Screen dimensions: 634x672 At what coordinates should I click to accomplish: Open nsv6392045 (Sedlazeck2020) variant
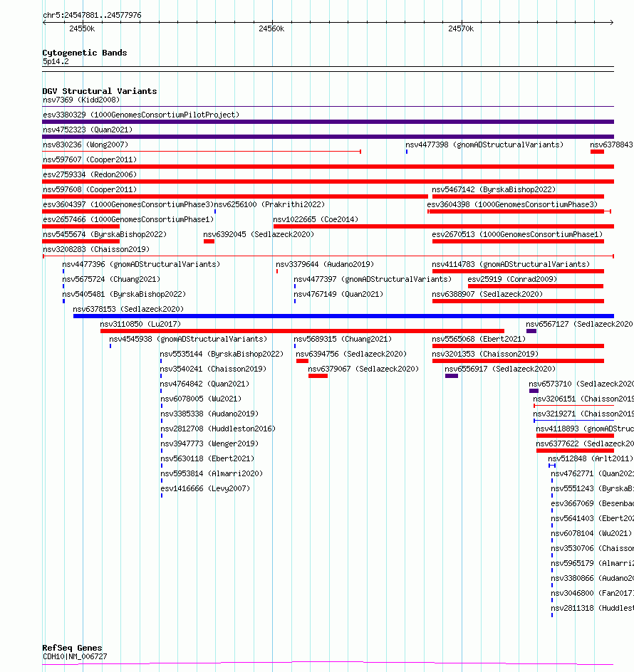click(259, 235)
